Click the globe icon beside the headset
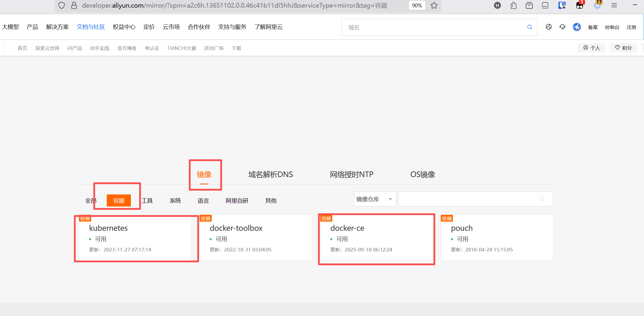644x316 pixels. pyautogui.click(x=549, y=27)
